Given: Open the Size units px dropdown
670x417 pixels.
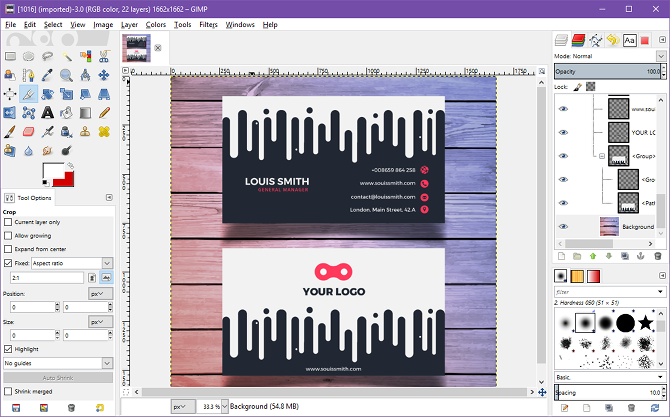Looking at the screenshot, I should 100,322.
